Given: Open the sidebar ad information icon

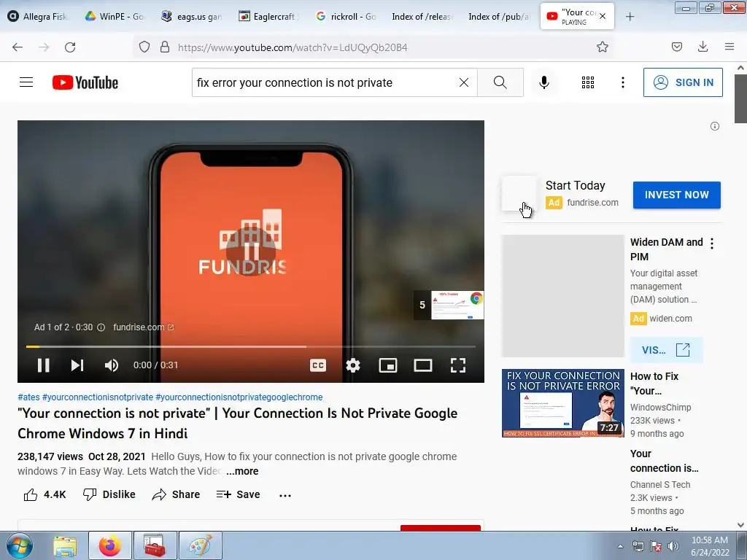Looking at the screenshot, I should click(715, 126).
